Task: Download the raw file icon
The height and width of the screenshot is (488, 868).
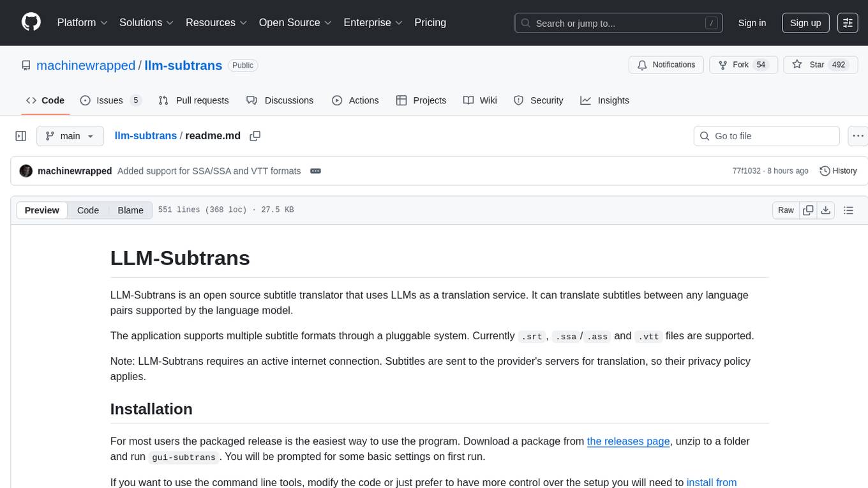Action: pyautogui.click(x=825, y=210)
